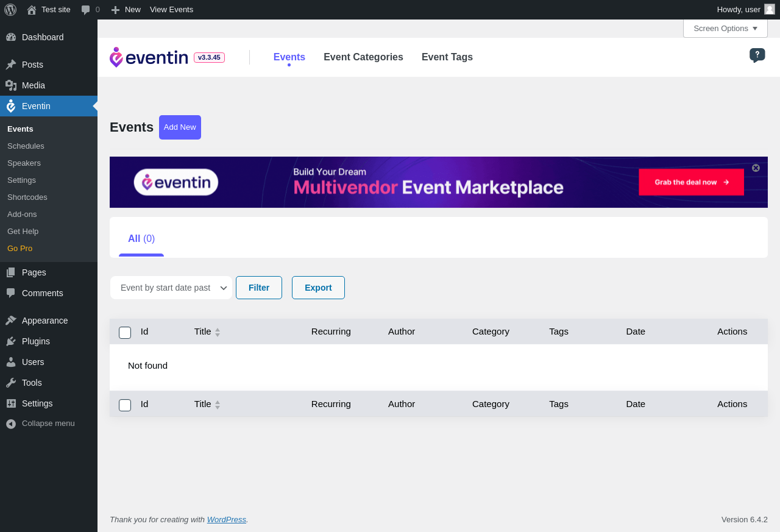
Task: Click View Events in admin bar
Action: (171, 10)
